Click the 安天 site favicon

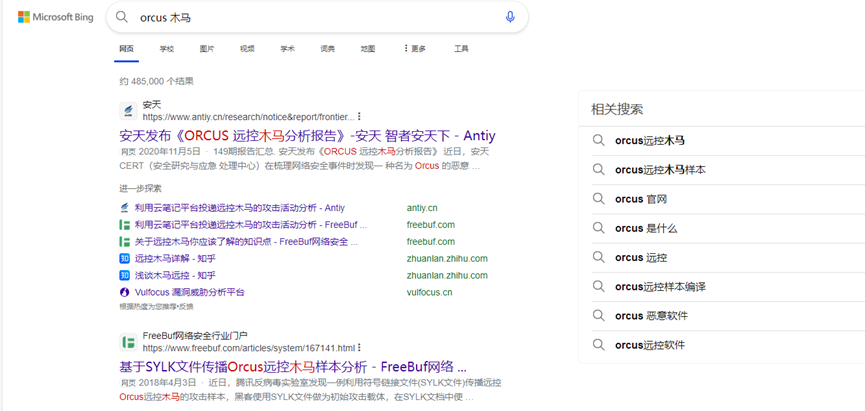(x=128, y=111)
